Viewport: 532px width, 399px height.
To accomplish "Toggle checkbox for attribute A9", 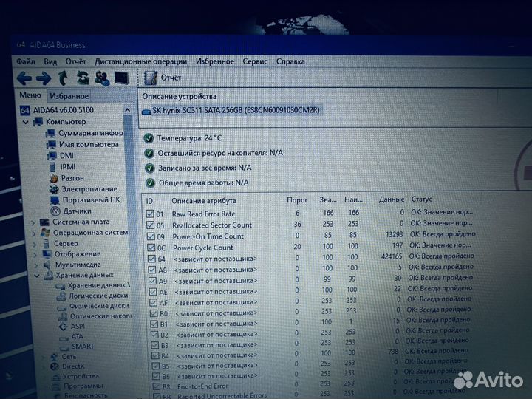I will click(153, 282).
